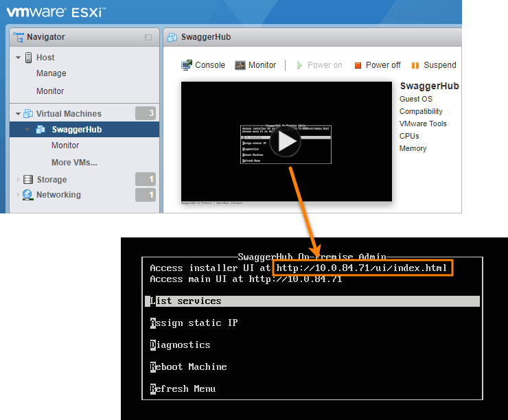Click the Monitor toolbar button
This screenshot has height=420, width=508.
(x=255, y=65)
